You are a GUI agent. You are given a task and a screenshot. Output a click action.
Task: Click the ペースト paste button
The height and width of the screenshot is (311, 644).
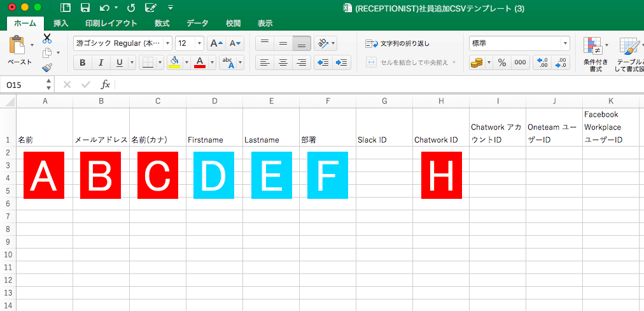click(x=18, y=51)
